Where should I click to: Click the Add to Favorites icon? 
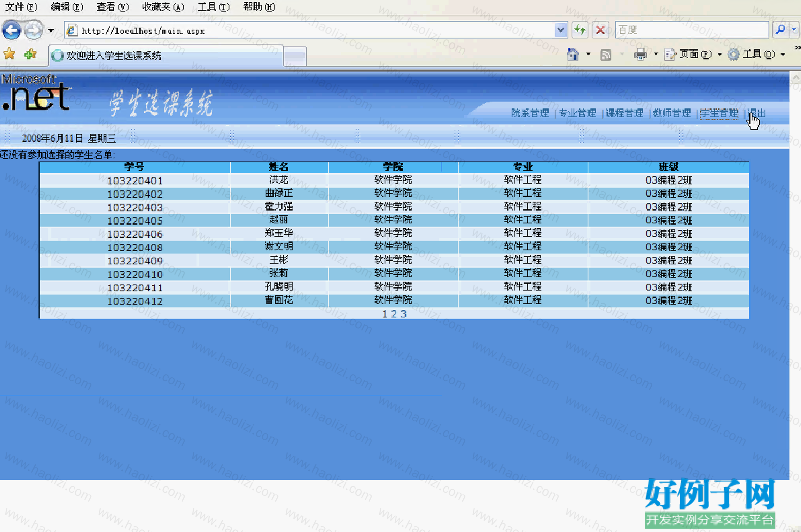coord(31,54)
